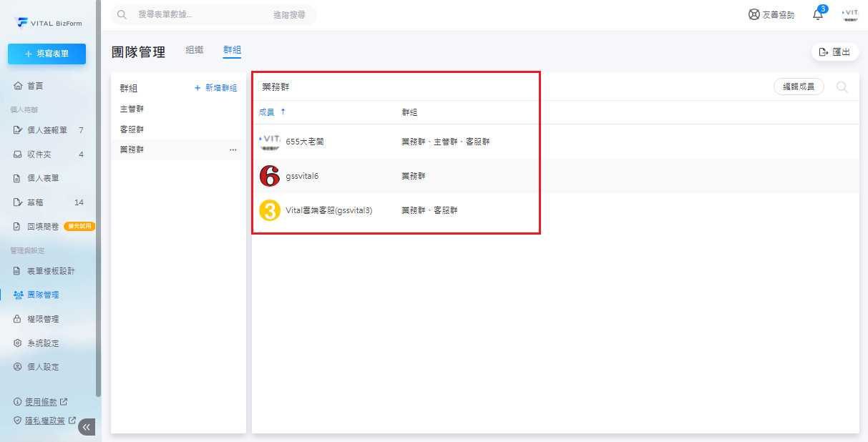Click the notification bell icon
The height and width of the screenshot is (442, 868).
tap(818, 15)
